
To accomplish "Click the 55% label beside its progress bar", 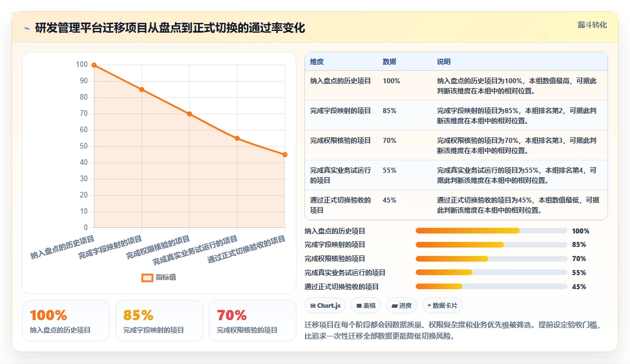I will tap(579, 273).
